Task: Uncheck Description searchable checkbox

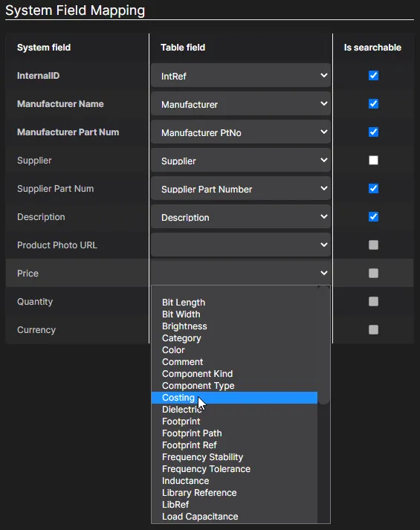Action: (373, 216)
